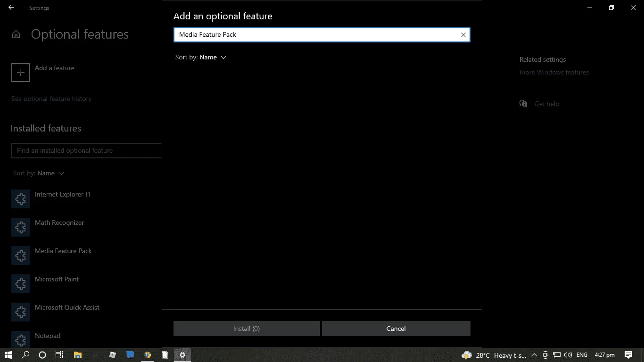This screenshot has height=362, width=644.
Task: Click the plus icon for Add a feature
Action: [x=21, y=73]
